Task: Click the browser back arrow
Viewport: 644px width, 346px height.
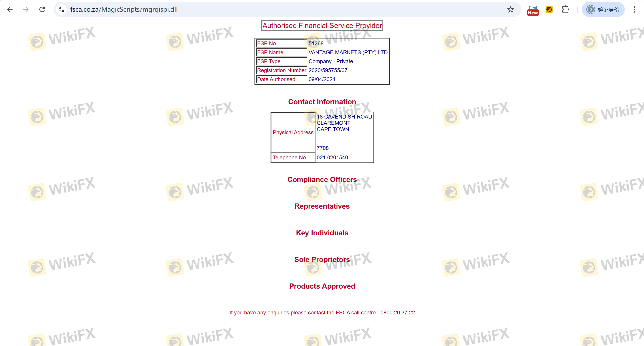Action: (x=10, y=9)
